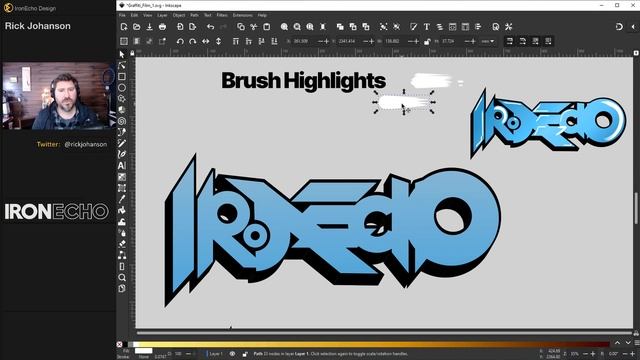Select the Star and polygon tool
640x360 pixels.
click(x=122, y=99)
